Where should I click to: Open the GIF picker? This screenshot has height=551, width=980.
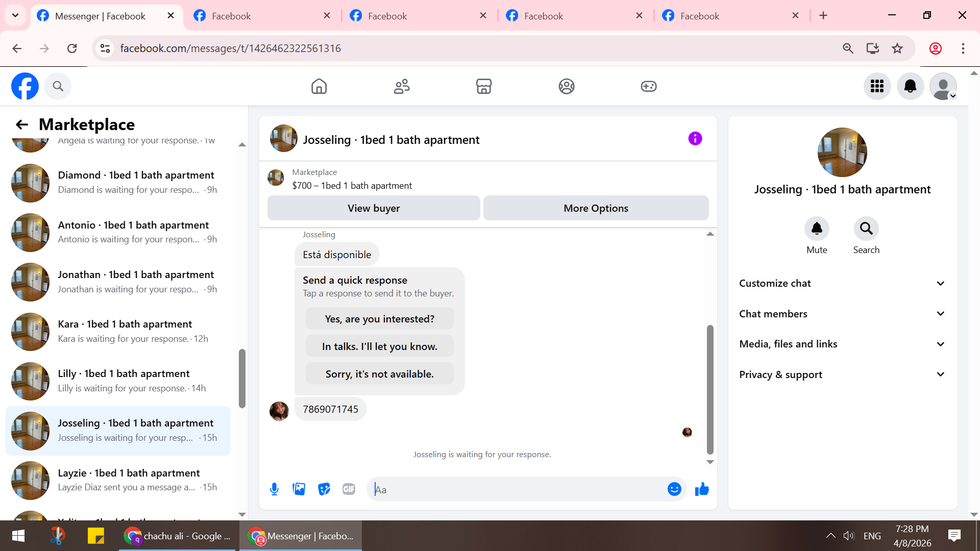[349, 489]
